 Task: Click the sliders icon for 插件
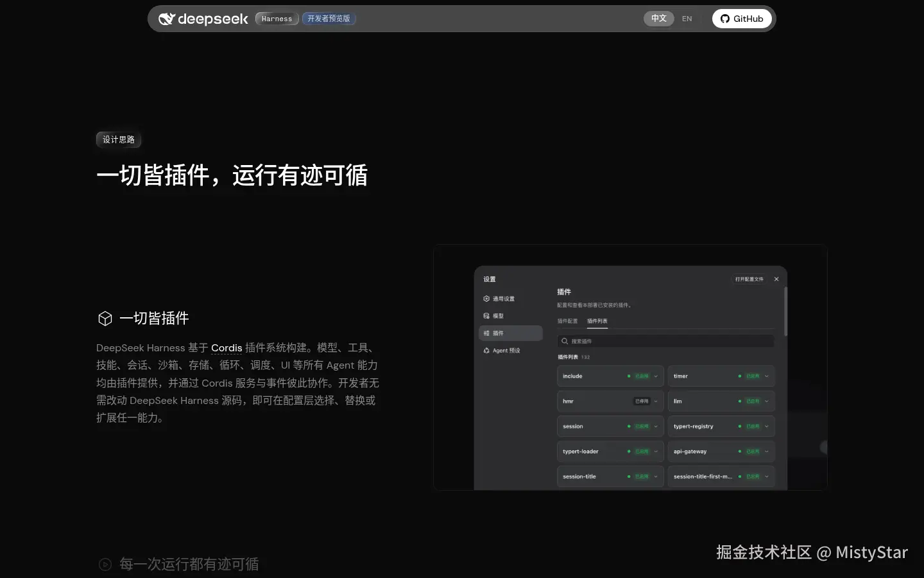coord(486,333)
